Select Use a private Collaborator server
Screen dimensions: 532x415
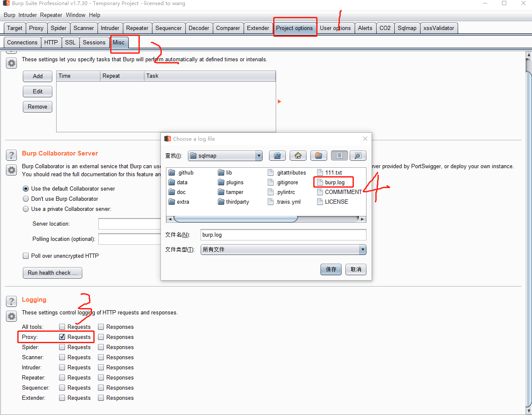click(x=26, y=209)
